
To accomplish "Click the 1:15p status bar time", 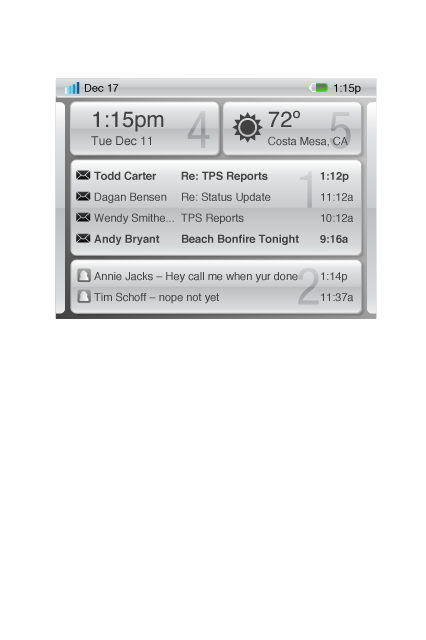I will (347, 88).
